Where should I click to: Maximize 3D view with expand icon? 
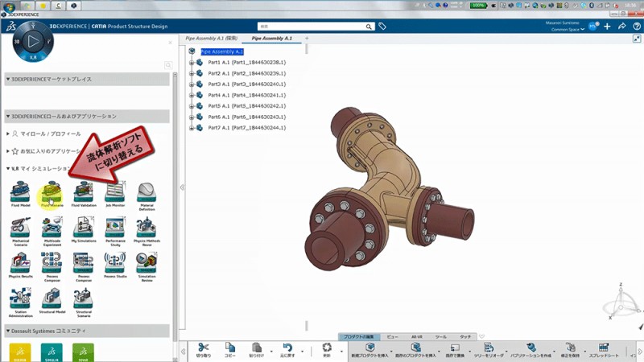[x=637, y=39]
